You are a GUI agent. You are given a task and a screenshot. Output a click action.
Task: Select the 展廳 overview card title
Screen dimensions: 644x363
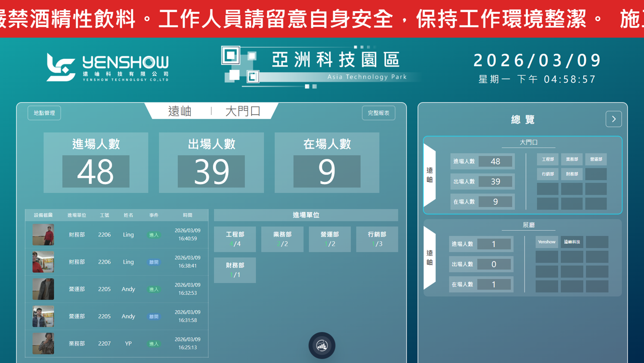point(528,225)
